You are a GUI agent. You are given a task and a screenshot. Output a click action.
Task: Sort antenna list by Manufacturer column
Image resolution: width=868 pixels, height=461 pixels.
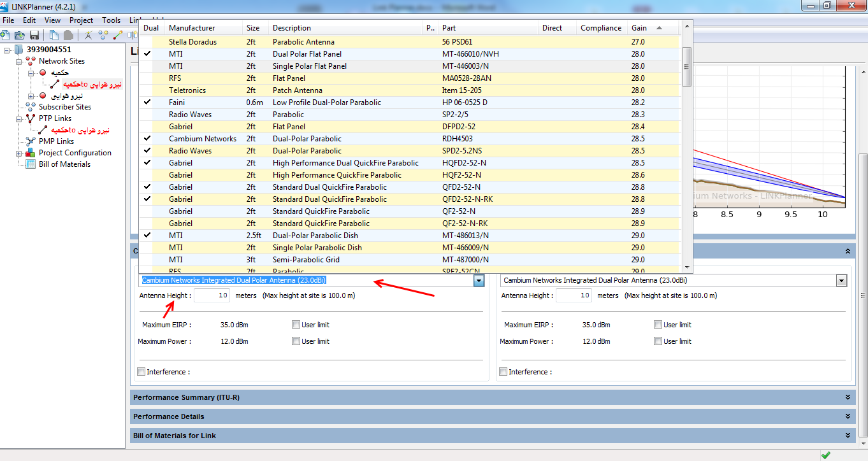pos(203,28)
